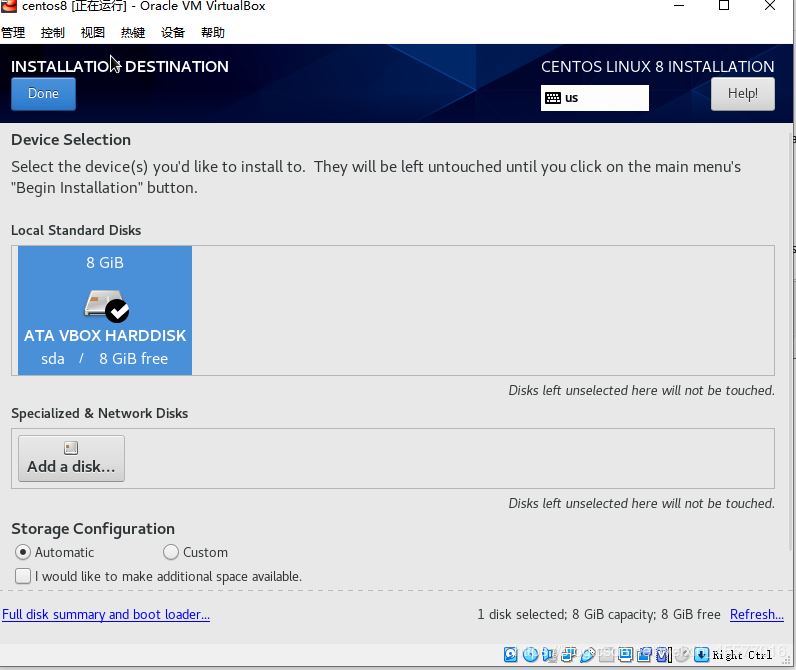This screenshot has width=796, height=670.
Task: Open Full disk summary and boot loader link
Action: (106, 615)
